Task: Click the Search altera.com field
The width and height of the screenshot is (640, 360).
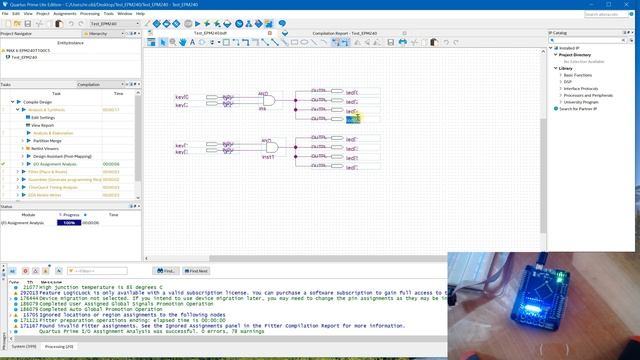Action: [x=606, y=14]
